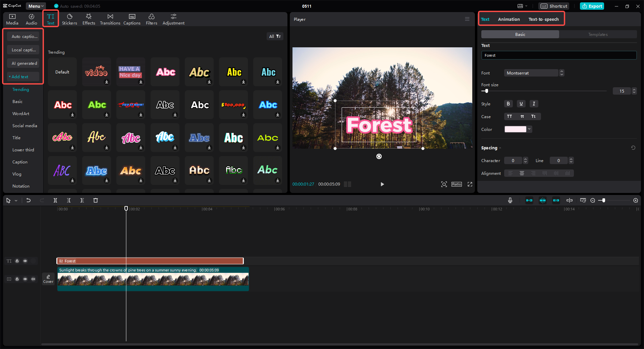Open the text Color dropdown
644x349 pixels.
click(529, 129)
